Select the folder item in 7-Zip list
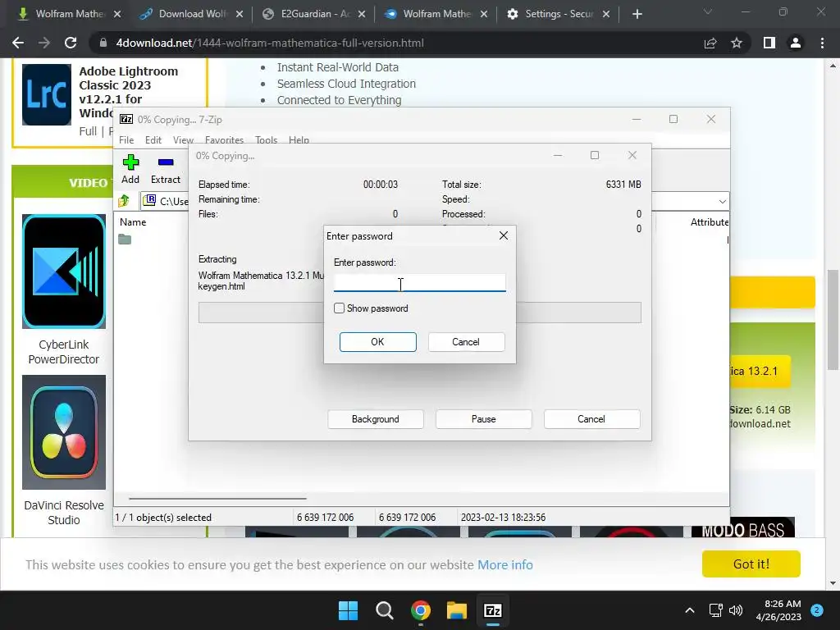This screenshot has width=840, height=630. pos(125,239)
